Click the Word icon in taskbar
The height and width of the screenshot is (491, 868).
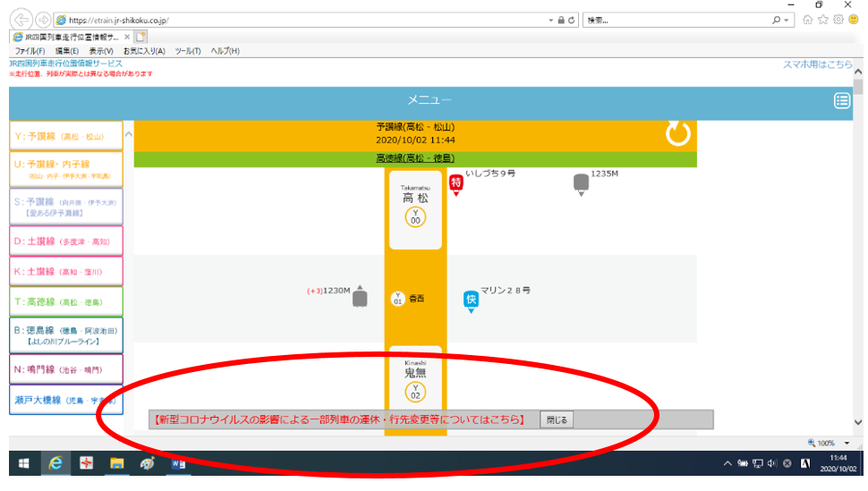pyautogui.click(x=178, y=463)
